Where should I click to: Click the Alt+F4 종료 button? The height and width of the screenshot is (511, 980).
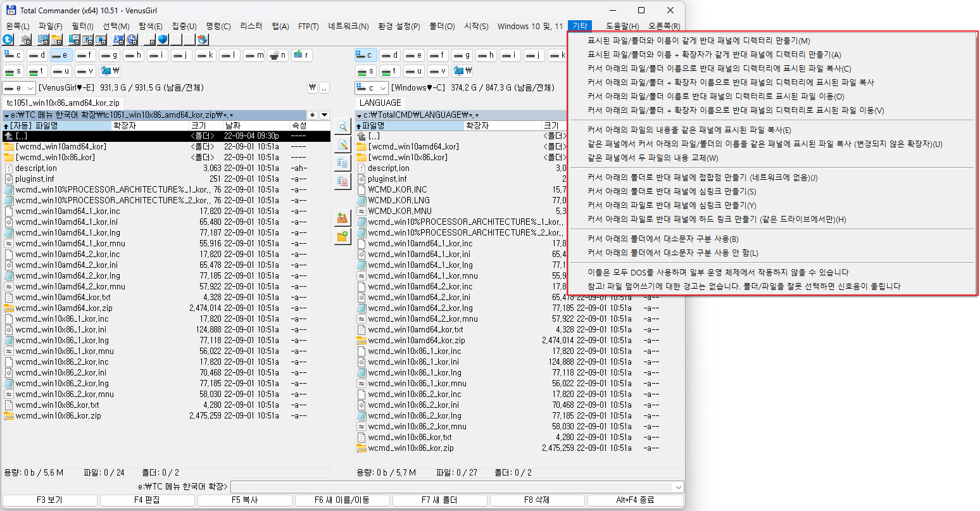635,500
